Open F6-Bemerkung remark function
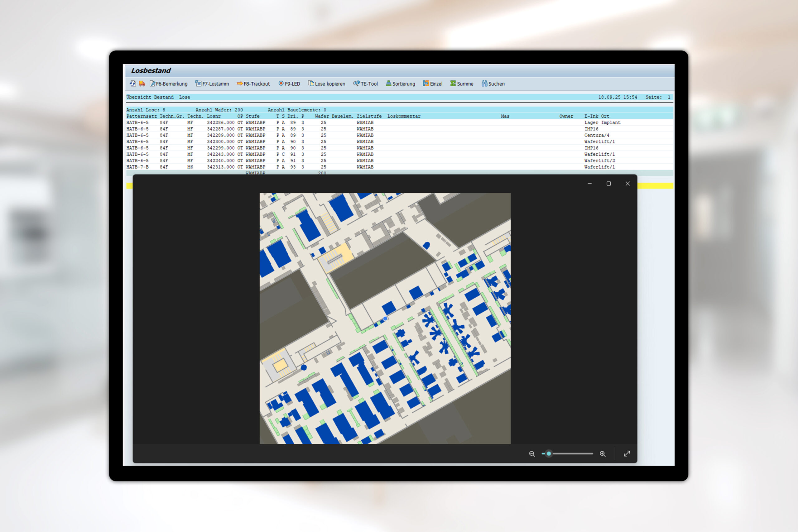 click(x=169, y=84)
